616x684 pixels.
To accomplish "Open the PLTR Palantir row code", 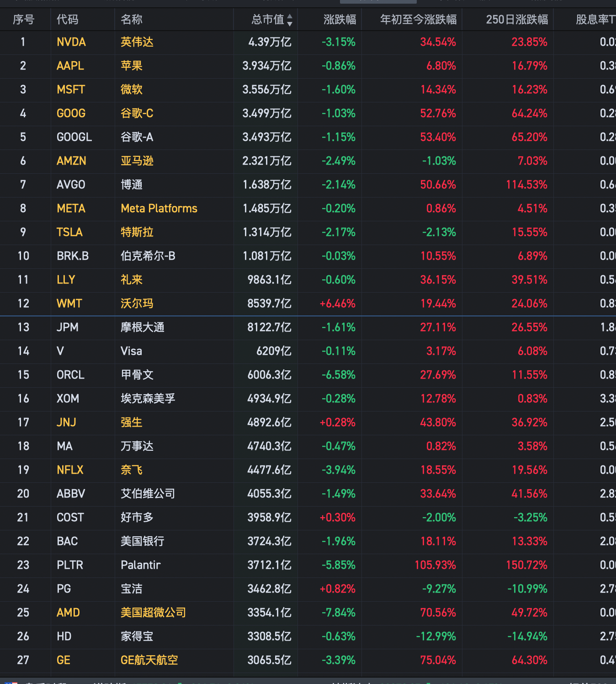I will pyautogui.click(x=69, y=565).
